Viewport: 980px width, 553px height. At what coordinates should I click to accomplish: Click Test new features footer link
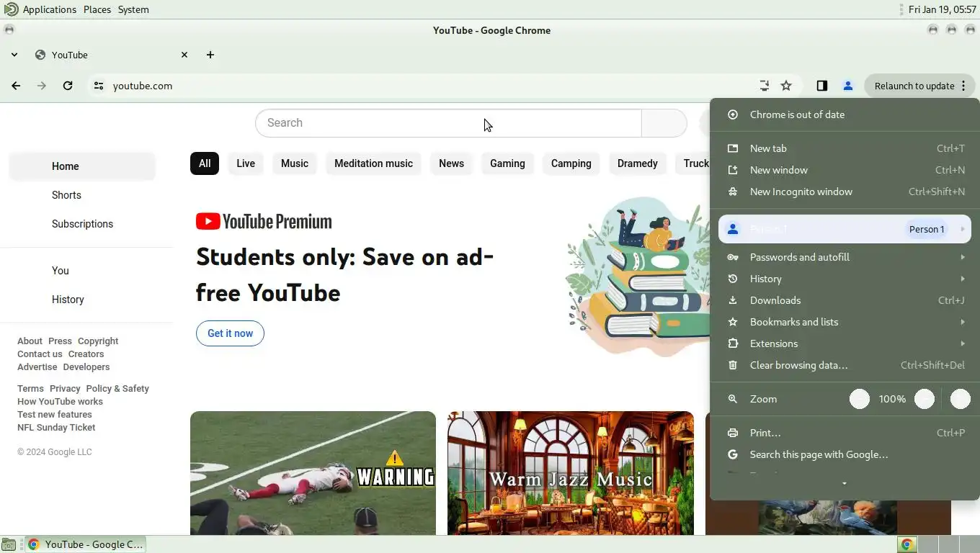tap(55, 415)
